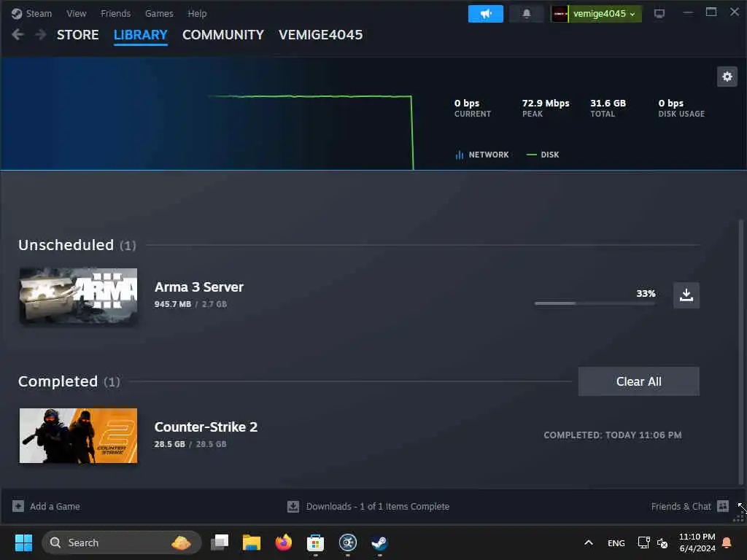
Task: Open File Explorer from the taskbar
Action: (252, 542)
